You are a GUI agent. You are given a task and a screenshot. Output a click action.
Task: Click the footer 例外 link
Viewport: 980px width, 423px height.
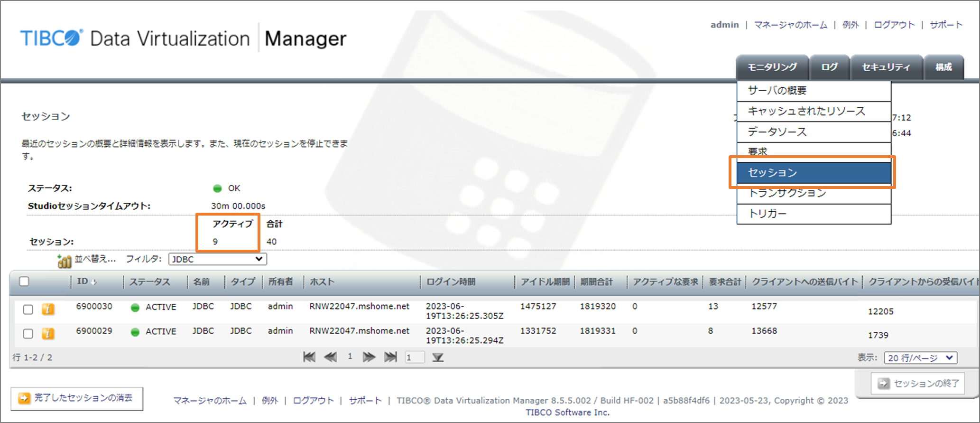(x=270, y=401)
